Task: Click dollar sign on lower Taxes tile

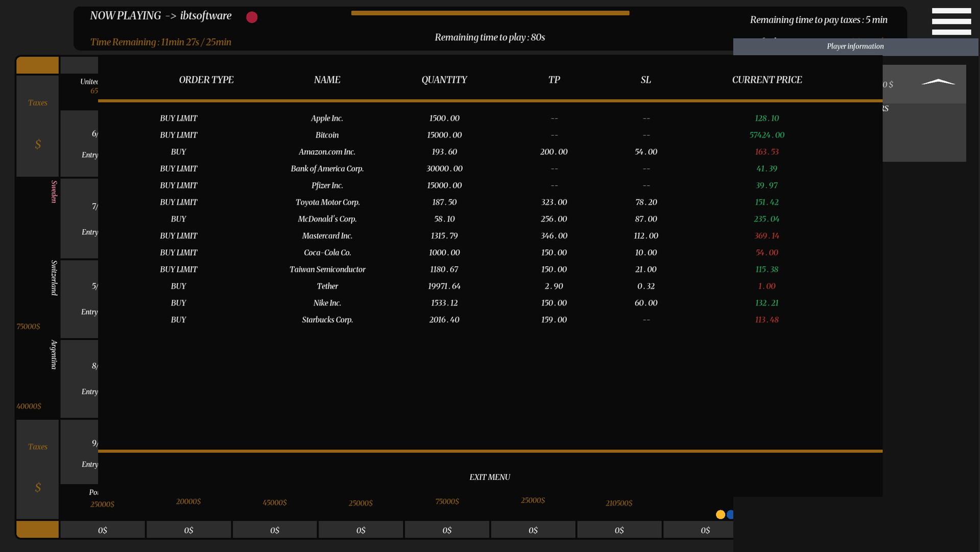Action: coord(38,488)
